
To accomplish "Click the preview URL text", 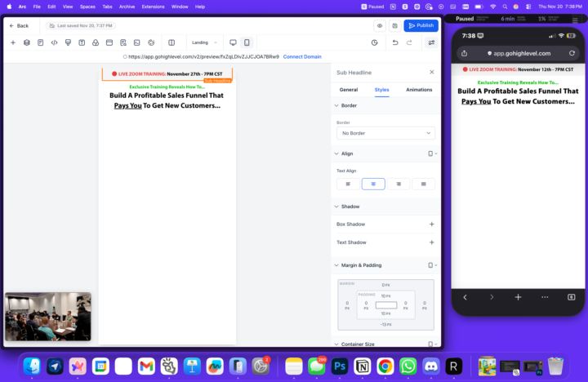I will point(203,56).
